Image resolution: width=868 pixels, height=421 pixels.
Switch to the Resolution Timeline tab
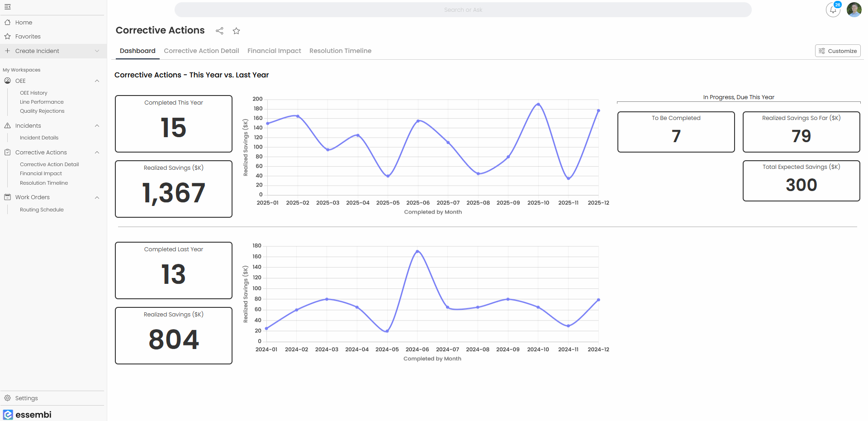point(340,51)
